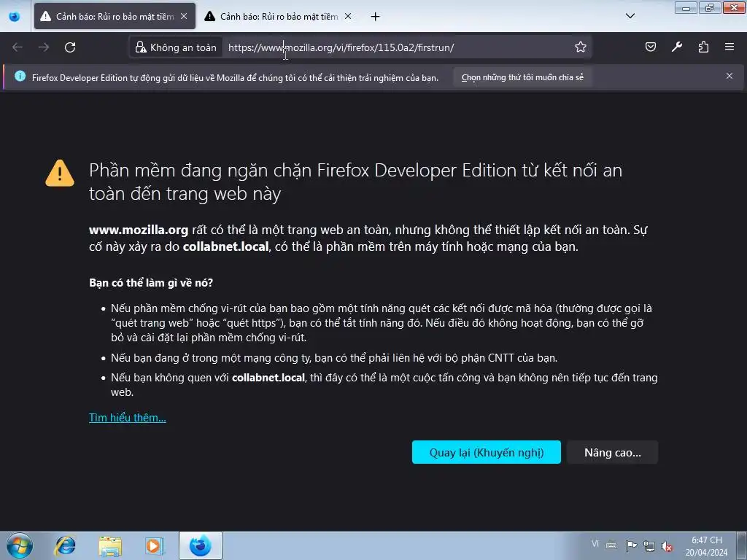Click the yellow warning triangle icon
Viewport: 747px width, 560px height.
click(x=60, y=174)
